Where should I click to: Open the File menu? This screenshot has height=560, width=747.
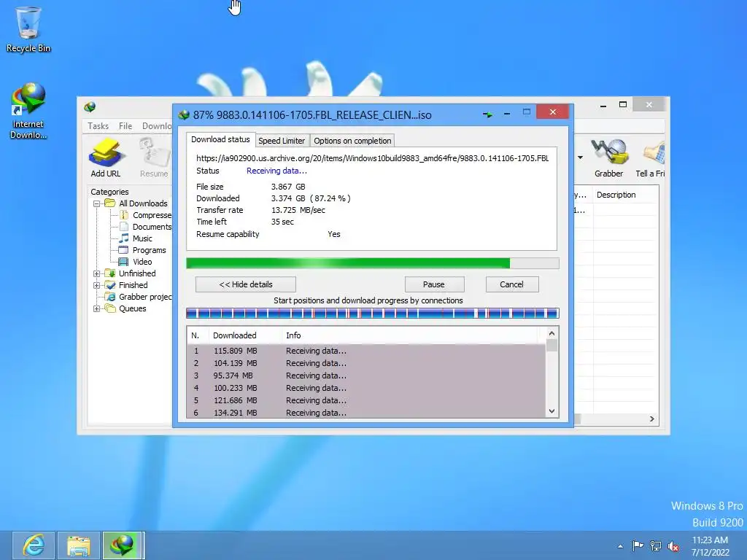[125, 125]
